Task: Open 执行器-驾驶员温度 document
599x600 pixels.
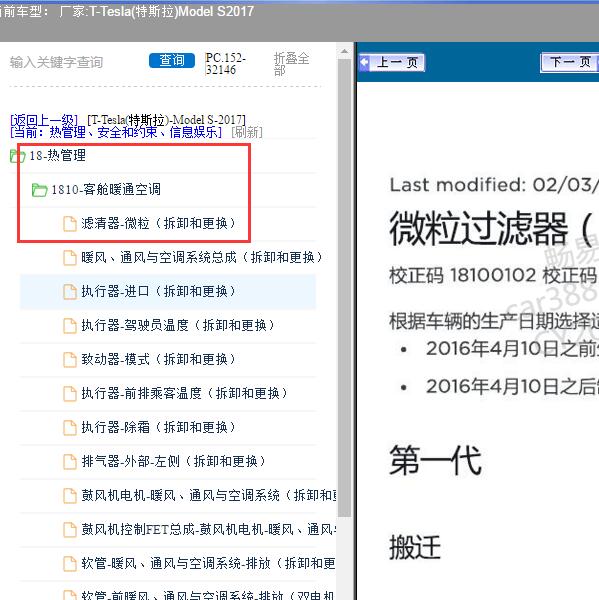Action: click(x=178, y=325)
